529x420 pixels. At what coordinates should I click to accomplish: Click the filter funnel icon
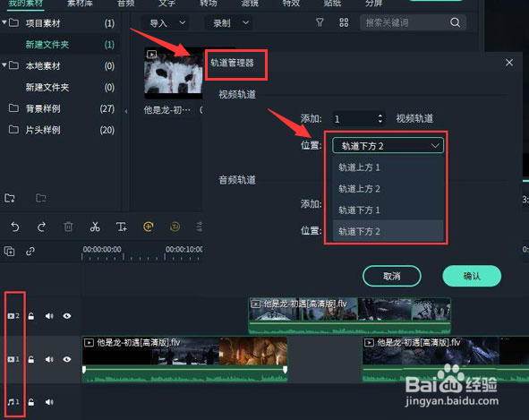(x=320, y=23)
